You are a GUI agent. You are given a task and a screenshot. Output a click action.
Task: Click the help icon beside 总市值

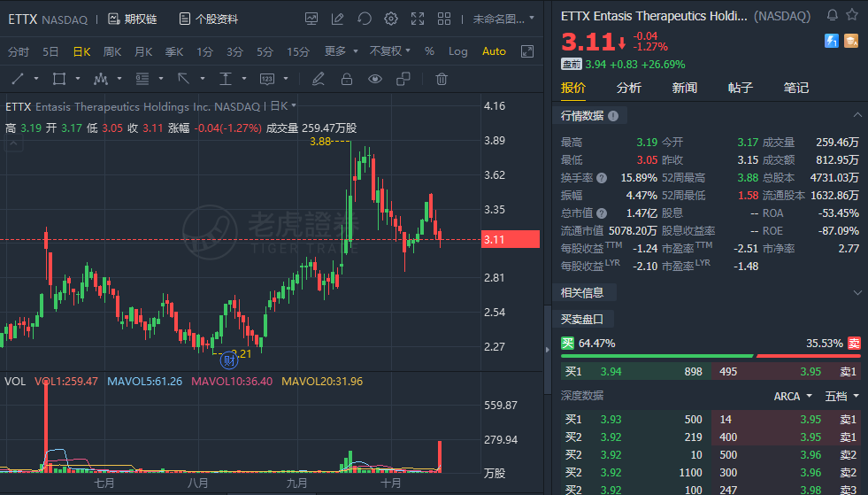coord(602,213)
